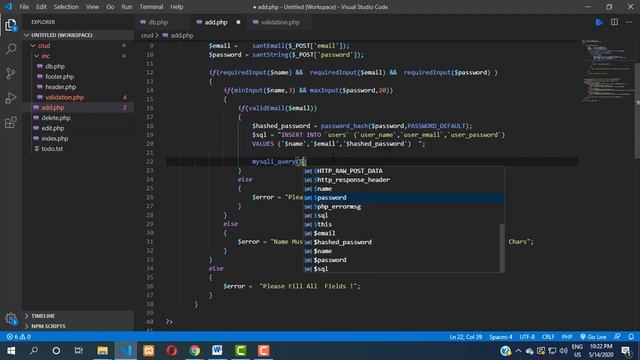Open the Help menu

177,7
